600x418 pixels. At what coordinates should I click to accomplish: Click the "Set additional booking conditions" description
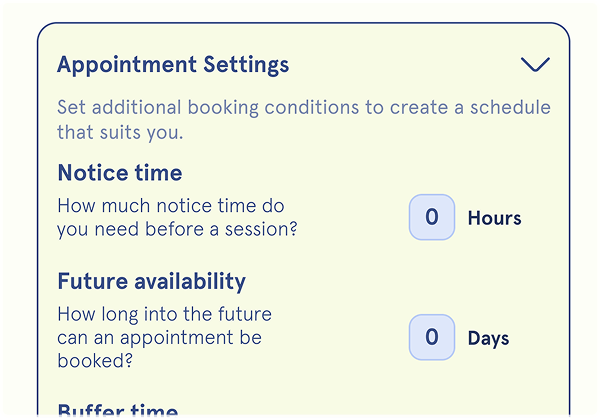tap(303, 108)
